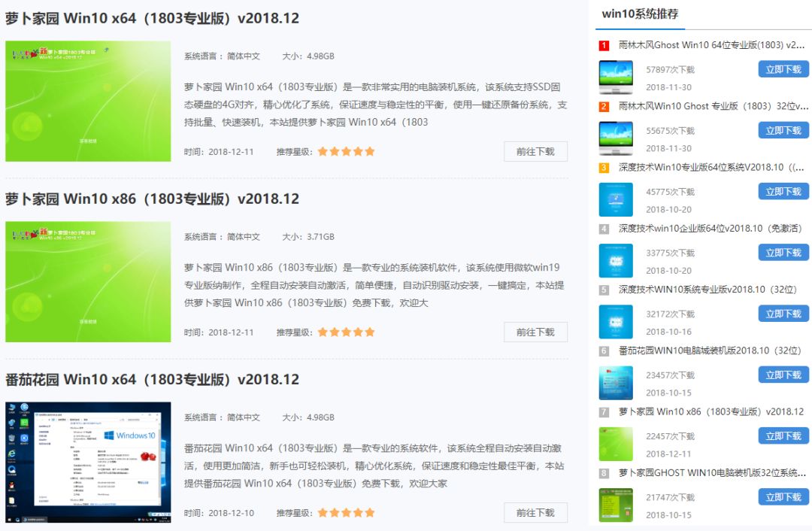
Task: Click monitor icon next to 57897次下载
Action: (616, 77)
